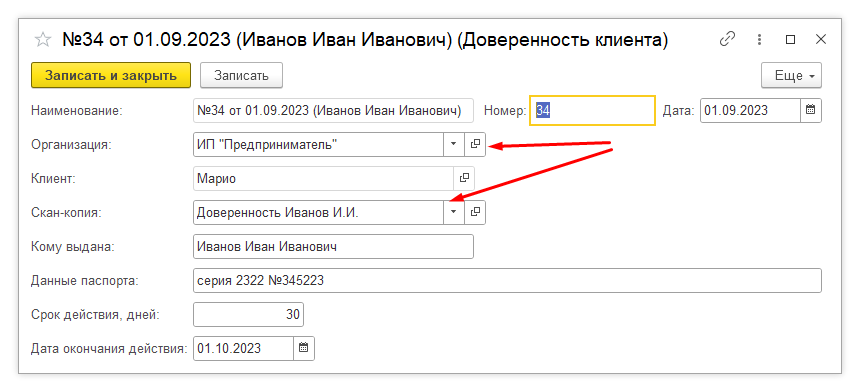Focus the Наименование input field
This screenshot has width=856, height=384.
click(334, 110)
